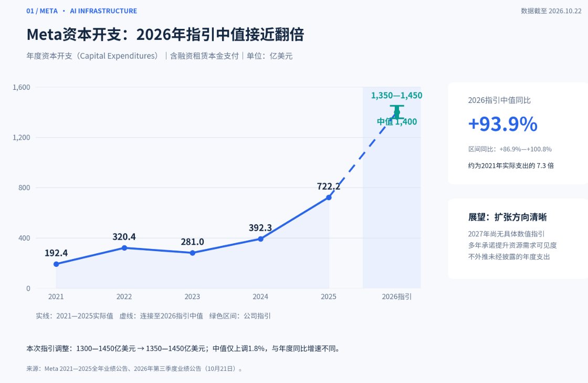Click the subtitle starting "年度资本开支（Capital Expenditures）"
This screenshot has height=383, width=588.
point(160,56)
